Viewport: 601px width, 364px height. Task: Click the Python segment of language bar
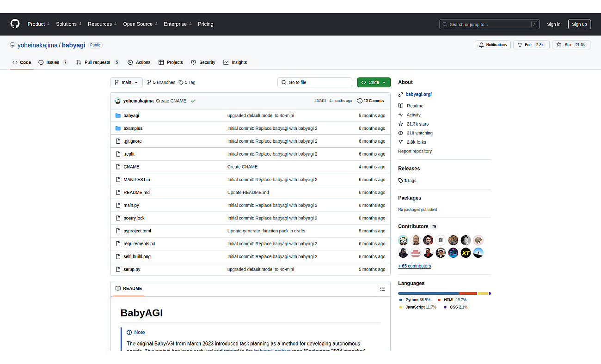tap(428, 293)
